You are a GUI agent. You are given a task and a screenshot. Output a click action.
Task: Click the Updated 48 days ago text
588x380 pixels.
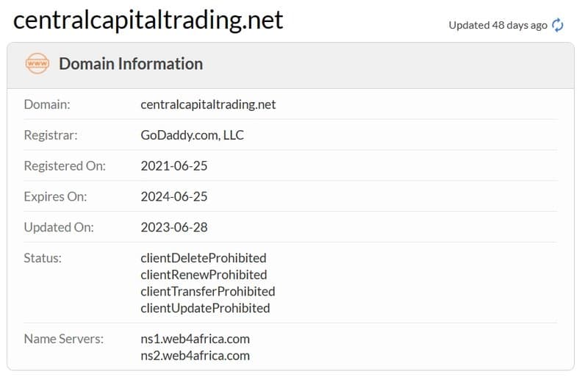[498, 25]
